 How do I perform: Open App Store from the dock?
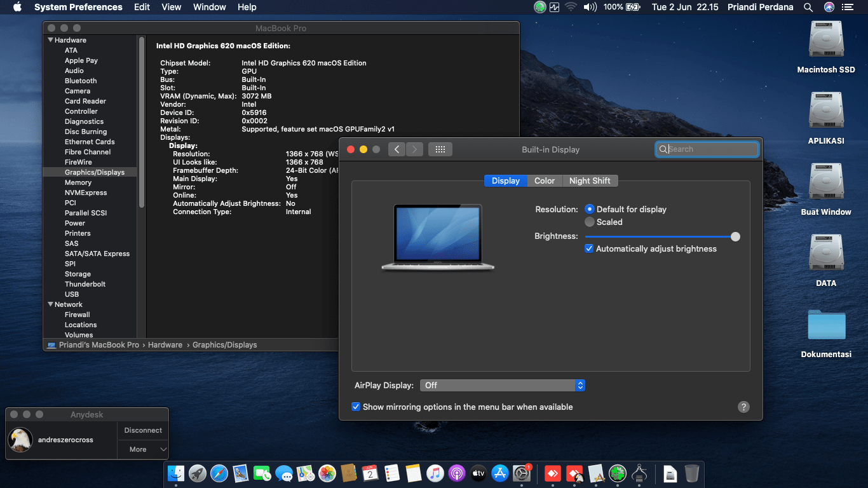point(499,473)
